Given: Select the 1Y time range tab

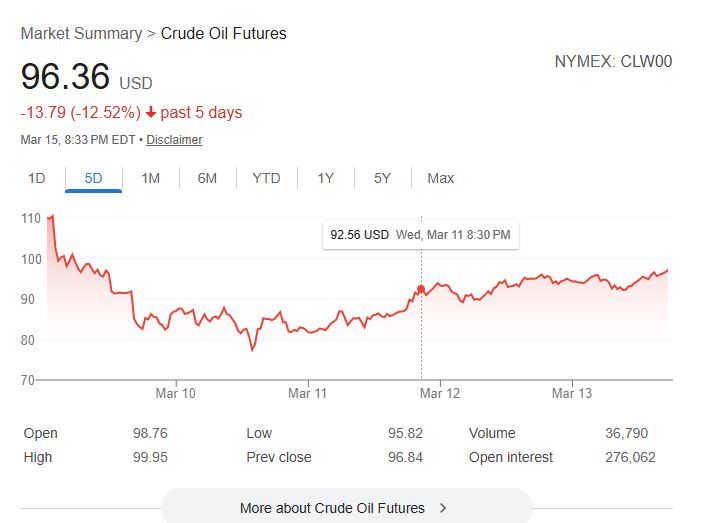Looking at the screenshot, I should pyautogui.click(x=326, y=178).
